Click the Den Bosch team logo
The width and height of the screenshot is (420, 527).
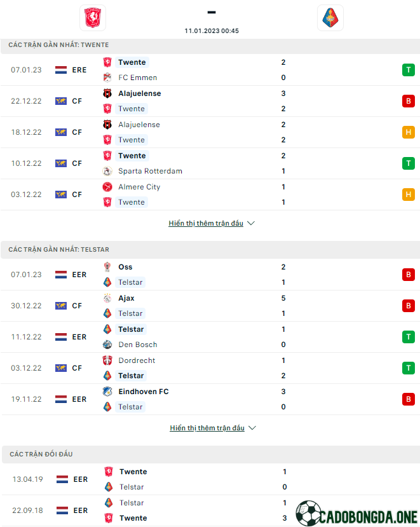(x=107, y=345)
